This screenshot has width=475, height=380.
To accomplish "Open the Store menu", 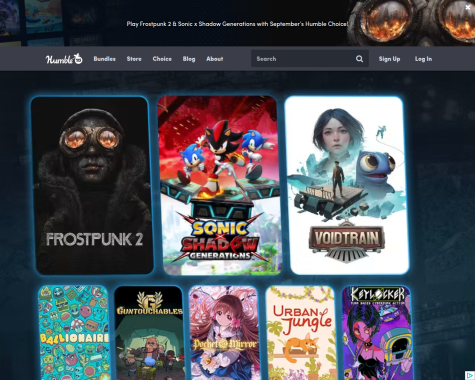I will click(x=134, y=59).
